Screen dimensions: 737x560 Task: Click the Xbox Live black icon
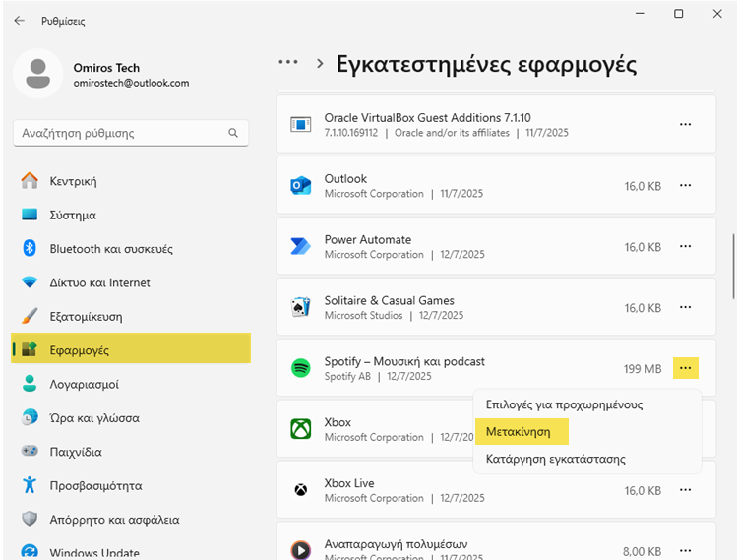click(300, 490)
